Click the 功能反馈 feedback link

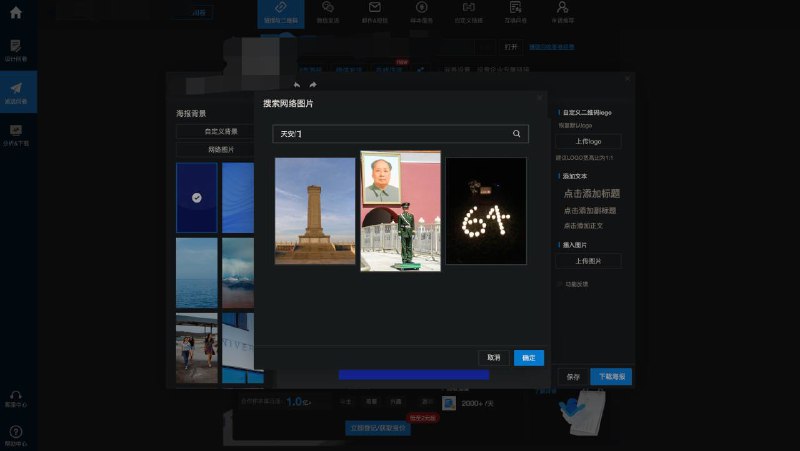(x=577, y=284)
